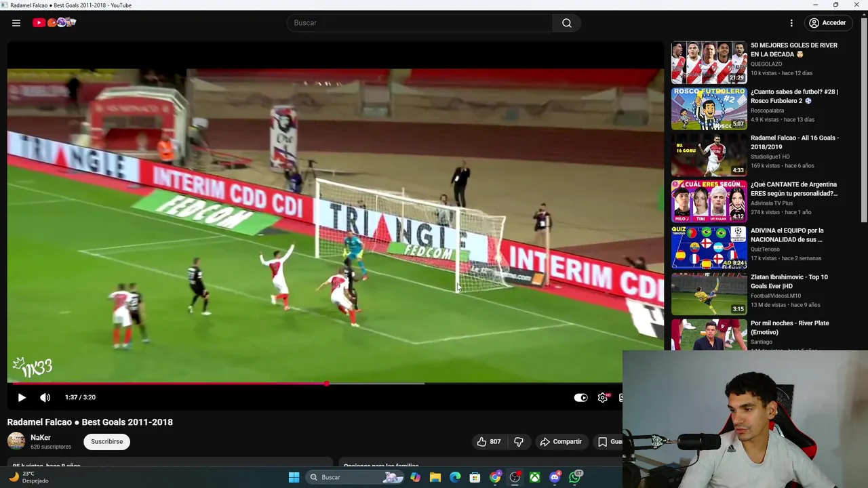Click the Windows taskbar Buscar search box
This screenshot has height=488, width=868.
[355, 478]
